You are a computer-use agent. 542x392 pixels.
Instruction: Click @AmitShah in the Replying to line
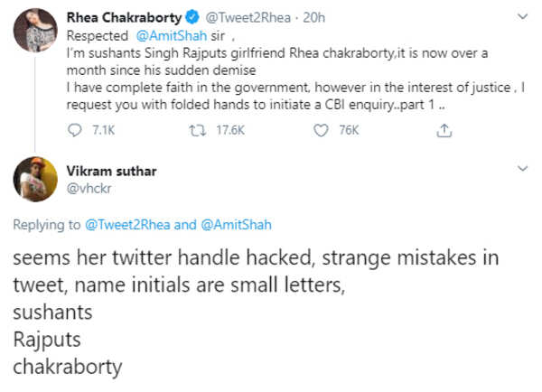(x=238, y=225)
